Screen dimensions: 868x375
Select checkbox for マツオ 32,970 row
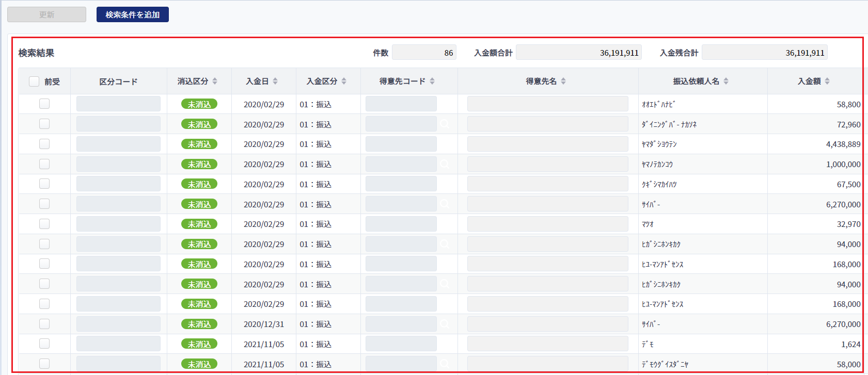tap(44, 224)
